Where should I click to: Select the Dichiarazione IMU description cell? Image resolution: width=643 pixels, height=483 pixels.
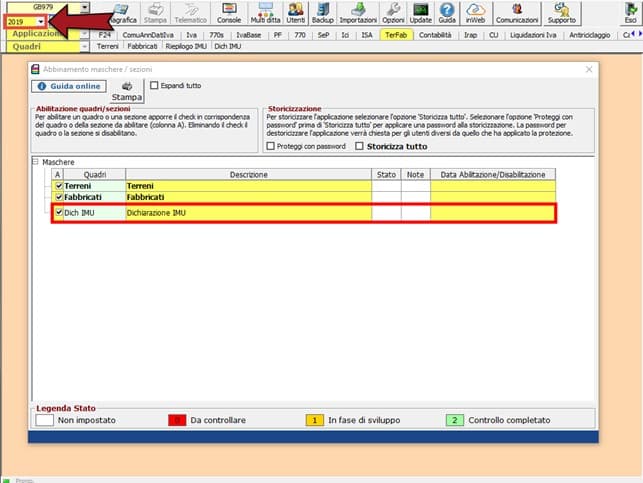[249, 213]
